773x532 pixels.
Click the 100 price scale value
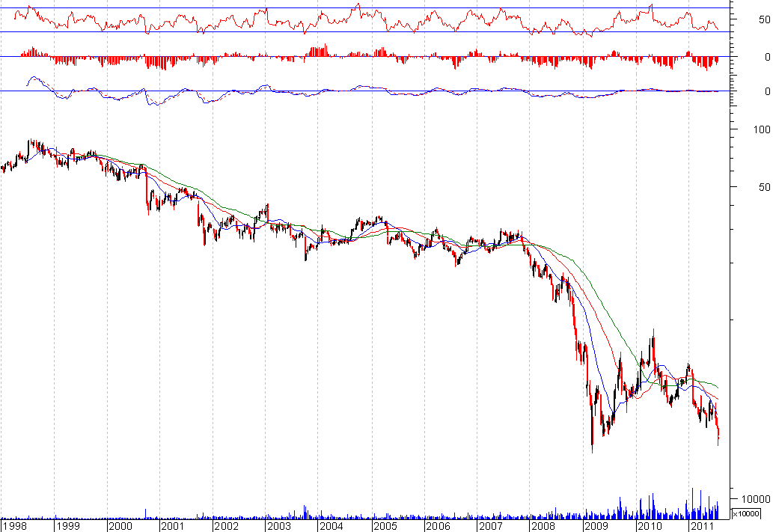pyautogui.click(x=762, y=129)
